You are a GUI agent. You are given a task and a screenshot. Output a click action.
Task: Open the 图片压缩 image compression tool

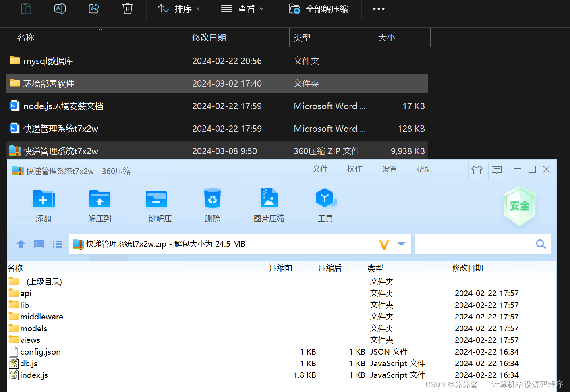(x=269, y=205)
